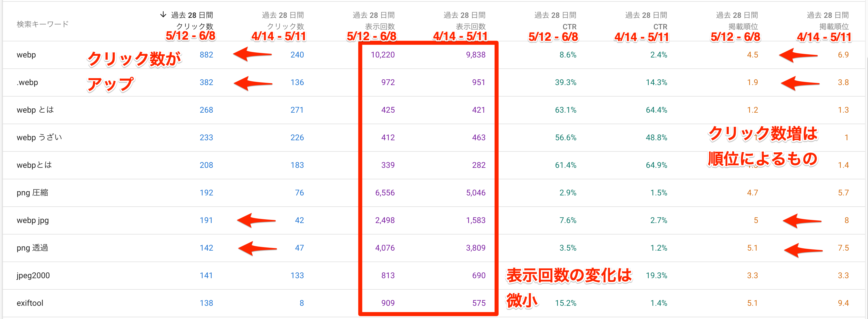
Task: Click the clicks value 138 for exiftool
Action: point(206,303)
